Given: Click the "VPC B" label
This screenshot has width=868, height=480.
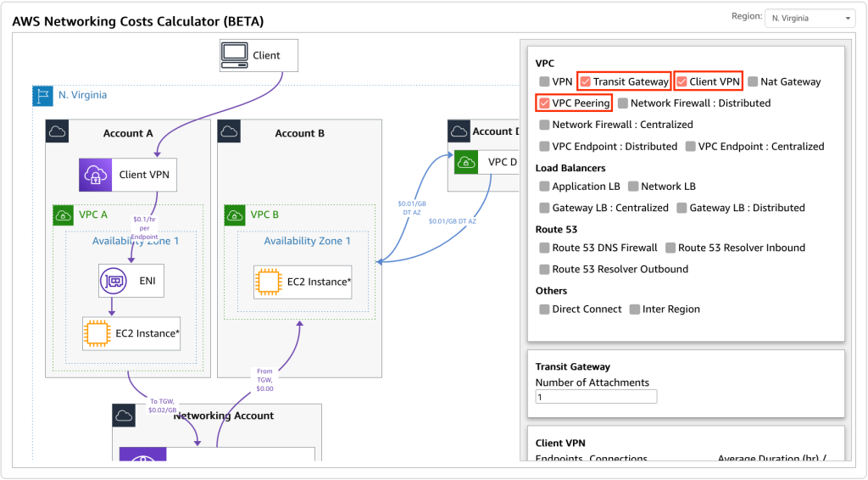Looking at the screenshot, I should (x=264, y=215).
